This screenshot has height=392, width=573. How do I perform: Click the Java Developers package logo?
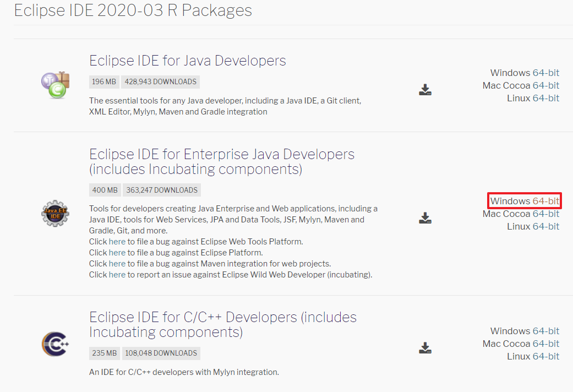tap(55, 85)
